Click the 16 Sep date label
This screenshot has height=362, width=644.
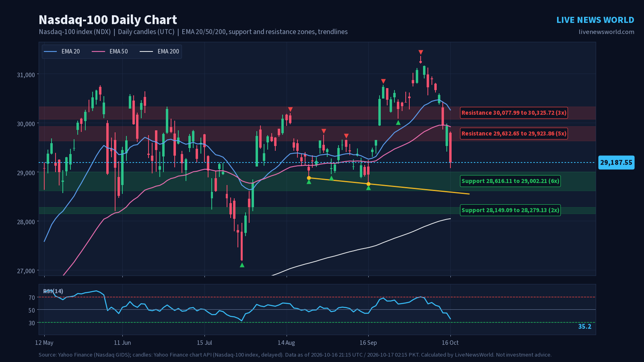[x=368, y=343]
